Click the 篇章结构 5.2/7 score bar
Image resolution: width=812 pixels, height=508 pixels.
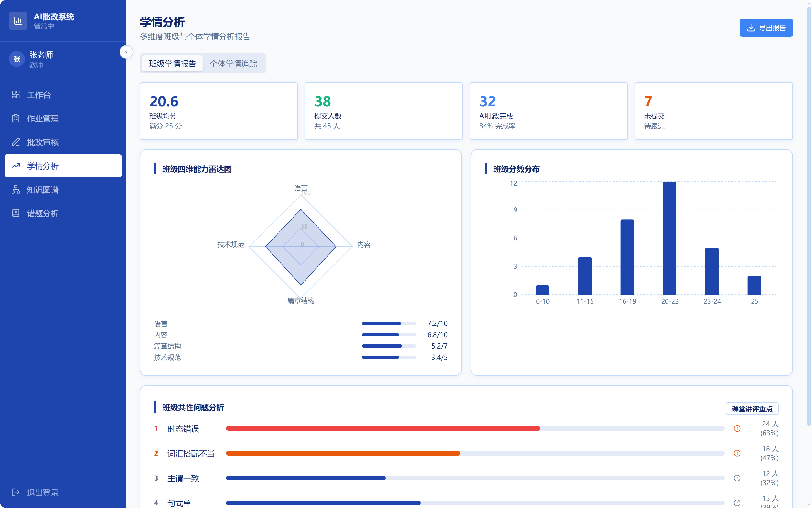pos(389,346)
